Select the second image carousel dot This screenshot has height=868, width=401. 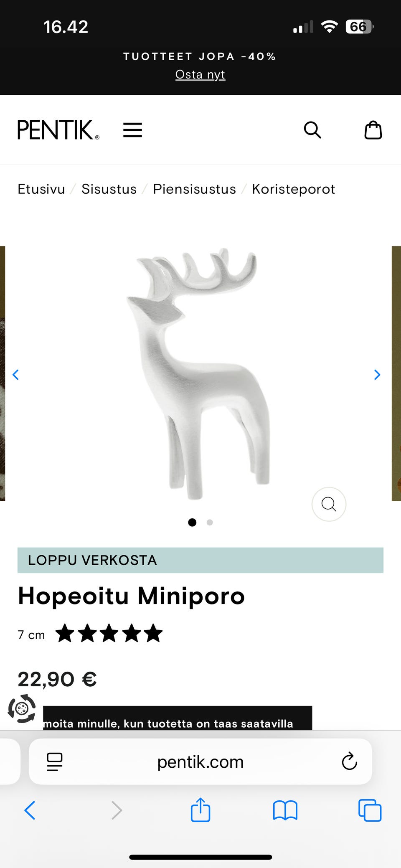[x=210, y=522]
